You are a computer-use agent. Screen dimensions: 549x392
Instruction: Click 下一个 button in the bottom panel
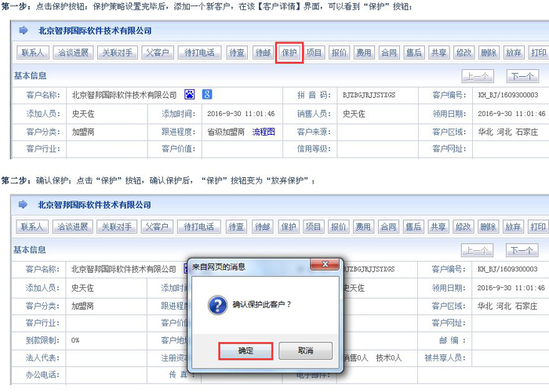[x=522, y=250]
